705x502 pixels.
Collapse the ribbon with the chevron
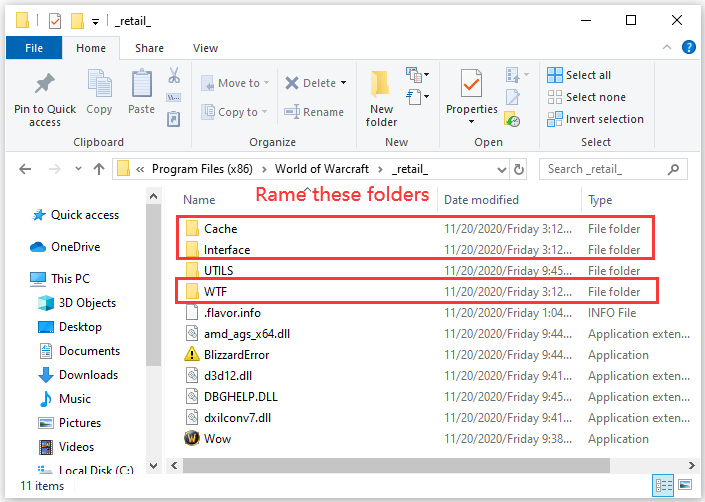(667, 47)
